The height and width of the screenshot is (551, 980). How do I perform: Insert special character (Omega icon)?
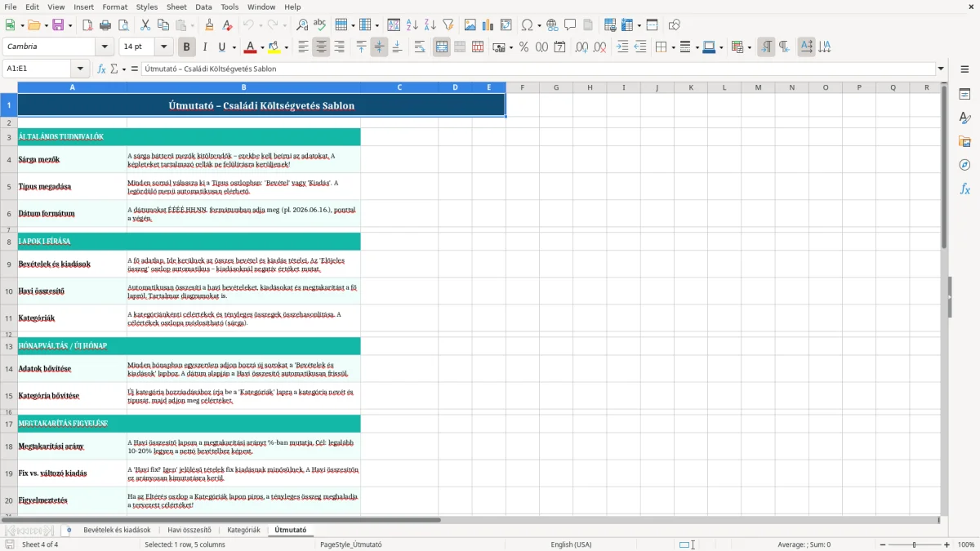tap(527, 25)
